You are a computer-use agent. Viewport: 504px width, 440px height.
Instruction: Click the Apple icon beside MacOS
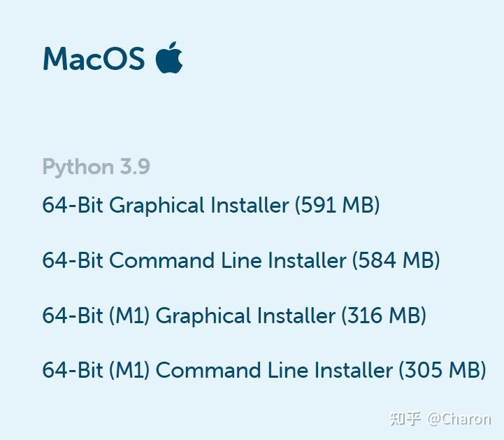point(169,57)
